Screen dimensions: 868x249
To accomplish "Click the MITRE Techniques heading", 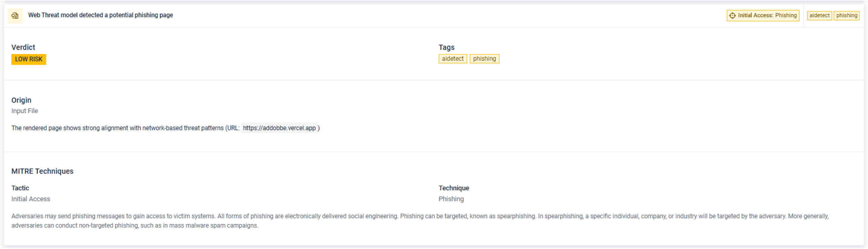I will coord(42,171).
